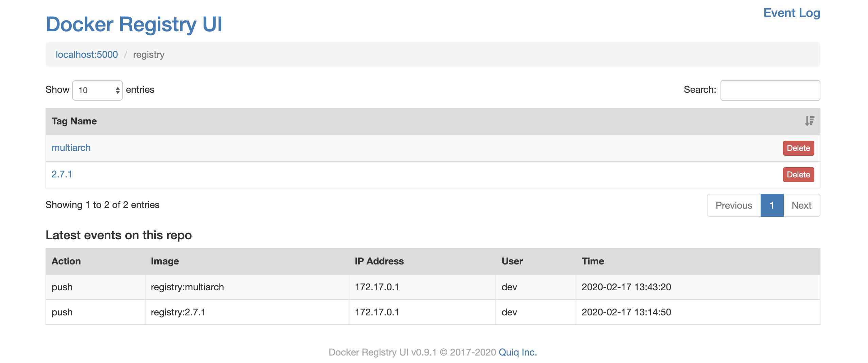Go to the Previous page
Image resolution: width=868 pixels, height=363 pixels.
coord(733,205)
